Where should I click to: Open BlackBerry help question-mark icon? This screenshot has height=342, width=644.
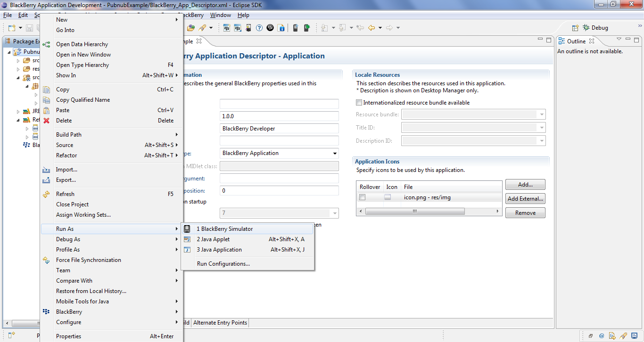pyautogui.click(x=259, y=28)
